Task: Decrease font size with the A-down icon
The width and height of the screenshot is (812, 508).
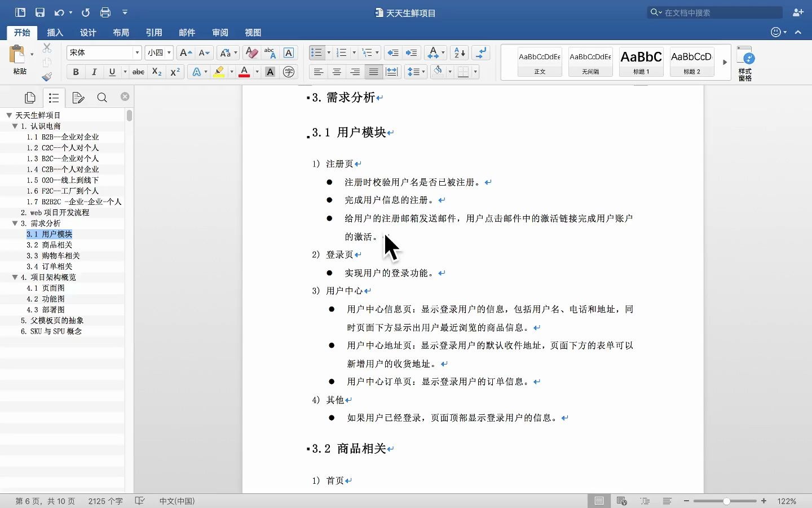Action: [204, 53]
